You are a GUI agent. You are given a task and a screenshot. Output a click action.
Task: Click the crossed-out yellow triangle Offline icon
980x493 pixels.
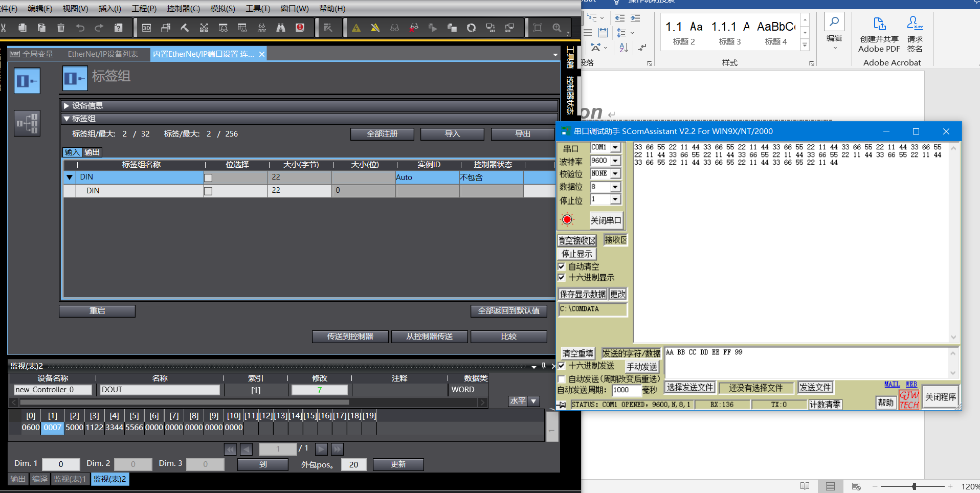[375, 28]
